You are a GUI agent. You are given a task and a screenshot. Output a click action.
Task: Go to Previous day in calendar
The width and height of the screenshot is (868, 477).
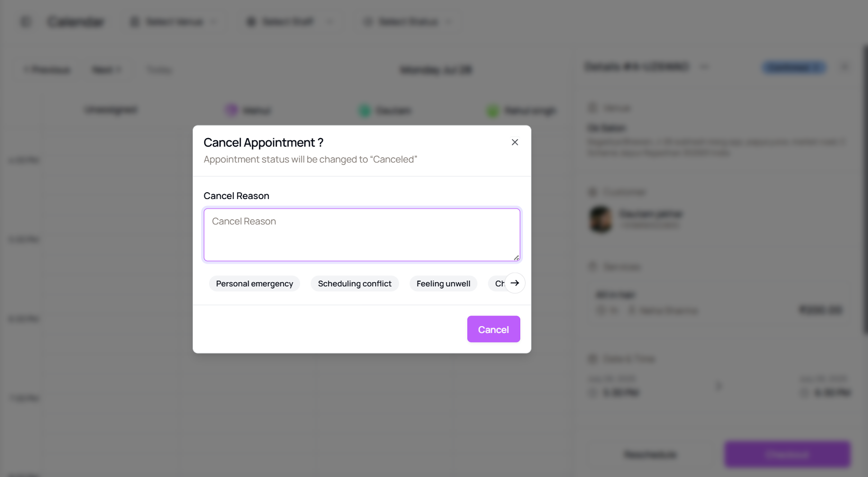click(x=47, y=70)
